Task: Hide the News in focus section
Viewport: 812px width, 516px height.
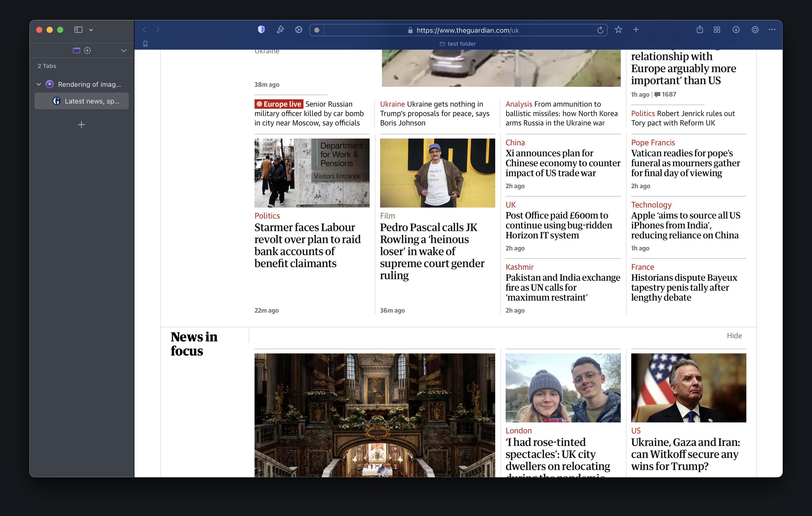Action: point(734,336)
